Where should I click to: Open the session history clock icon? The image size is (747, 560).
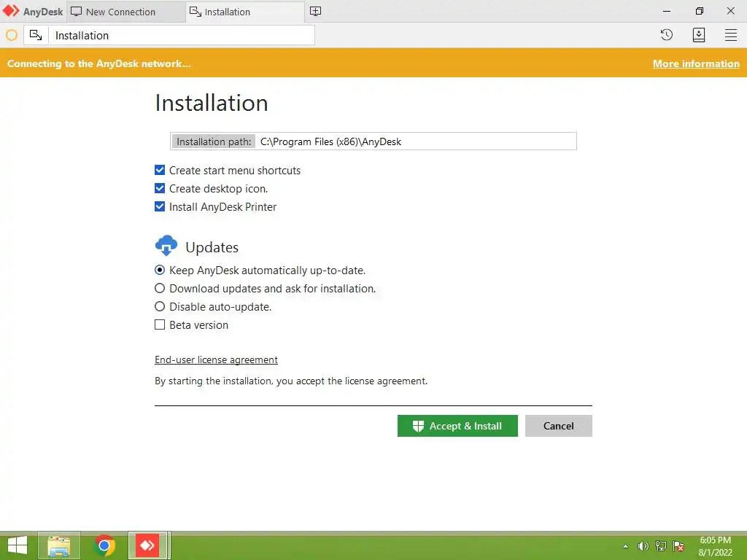667,35
